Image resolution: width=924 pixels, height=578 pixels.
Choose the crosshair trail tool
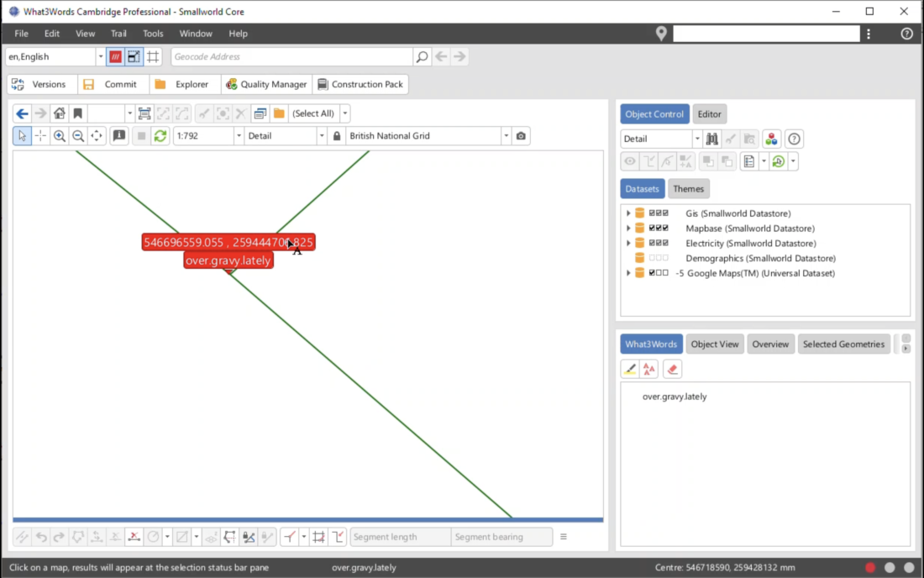[40, 136]
